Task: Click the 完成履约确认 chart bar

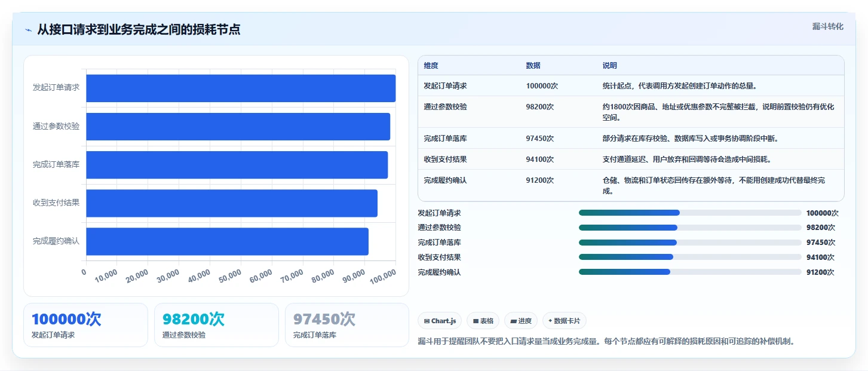Action: point(228,241)
